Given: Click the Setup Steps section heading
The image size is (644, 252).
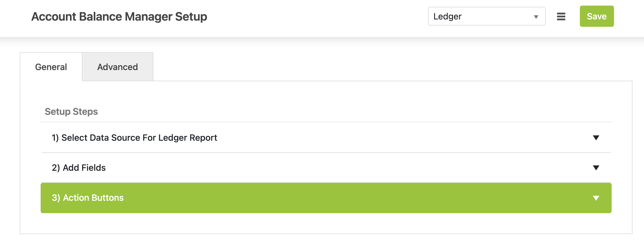Looking at the screenshot, I should [x=71, y=112].
